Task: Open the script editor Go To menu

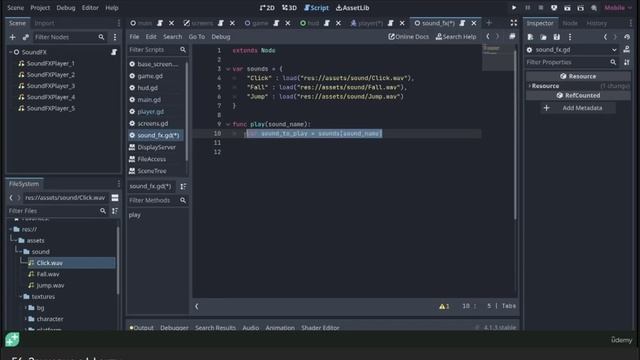Action: pos(197,37)
